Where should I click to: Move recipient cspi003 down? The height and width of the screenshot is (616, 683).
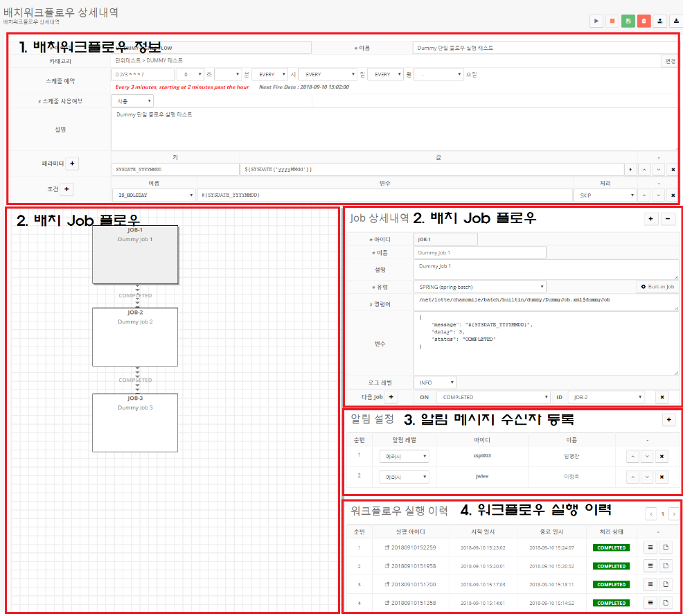coord(647,456)
